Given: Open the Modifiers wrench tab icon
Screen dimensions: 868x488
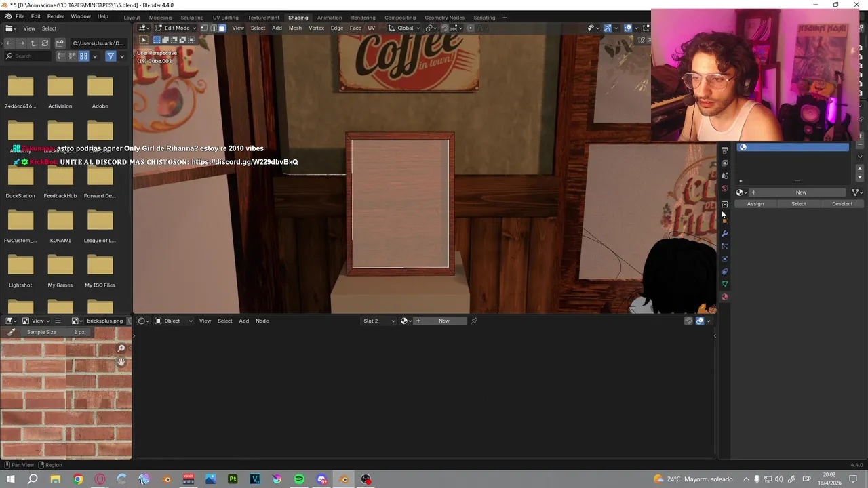Looking at the screenshot, I should click(724, 234).
